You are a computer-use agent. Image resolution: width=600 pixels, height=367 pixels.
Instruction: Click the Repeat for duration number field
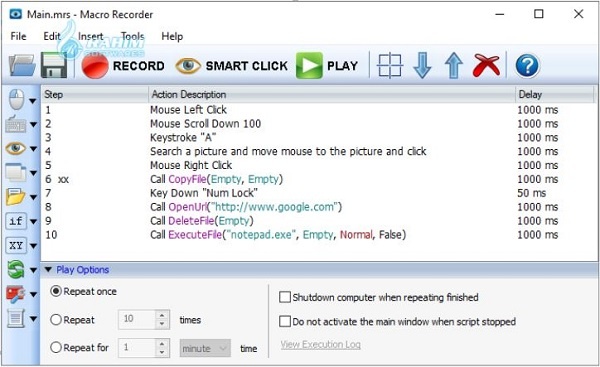137,348
